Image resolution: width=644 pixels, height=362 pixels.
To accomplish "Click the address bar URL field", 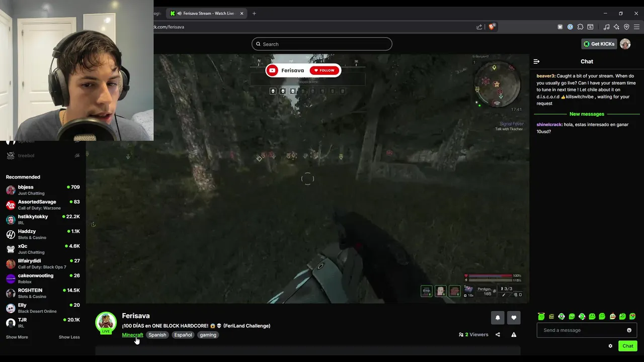I will 312,27.
